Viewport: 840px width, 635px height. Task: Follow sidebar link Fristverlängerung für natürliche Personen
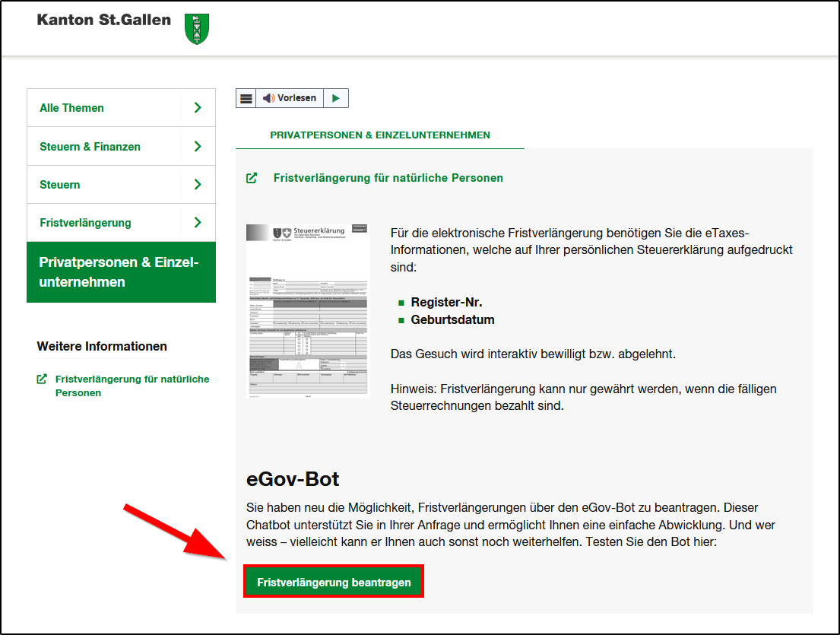(x=132, y=386)
